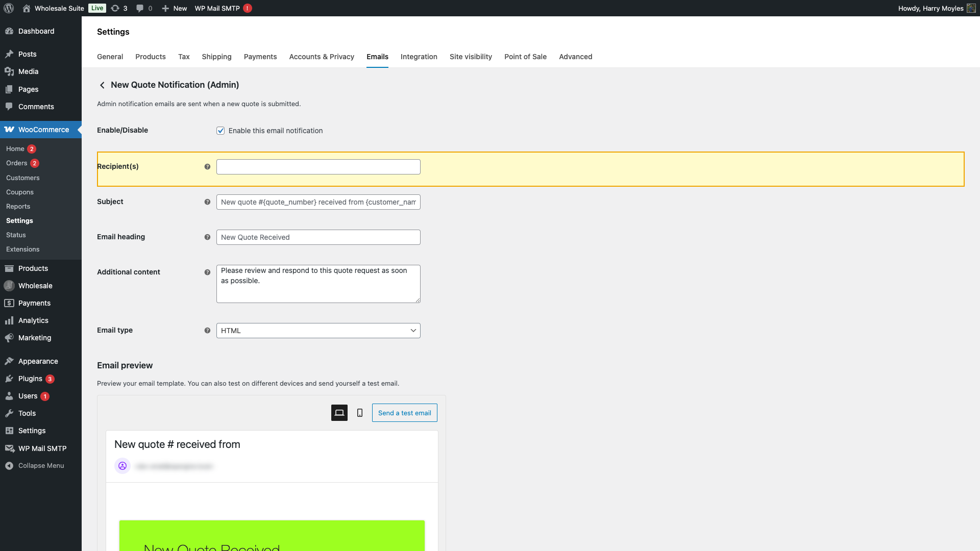Screen dimensions: 980x551
Task: Click Send a test email
Action: coord(404,413)
